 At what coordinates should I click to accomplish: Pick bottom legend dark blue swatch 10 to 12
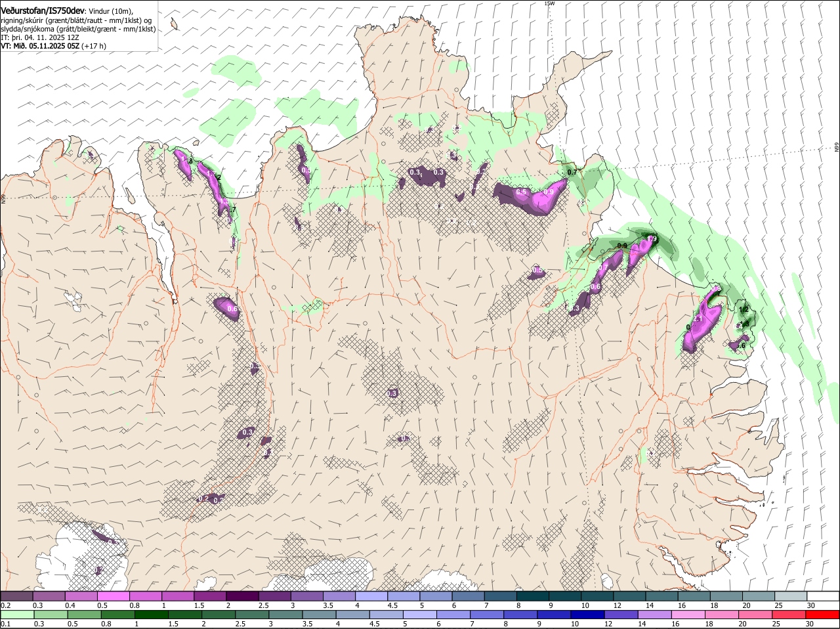pyautogui.click(x=587, y=615)
